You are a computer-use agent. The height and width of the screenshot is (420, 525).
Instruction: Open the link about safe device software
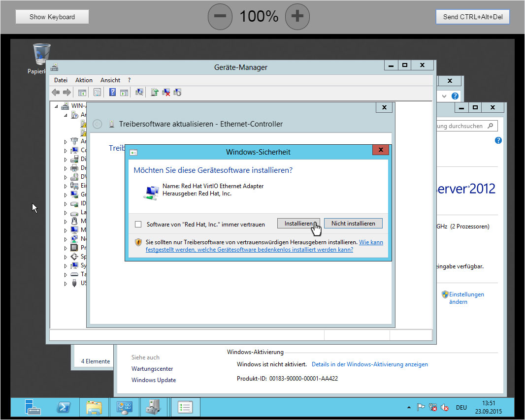tap(264, 246)
